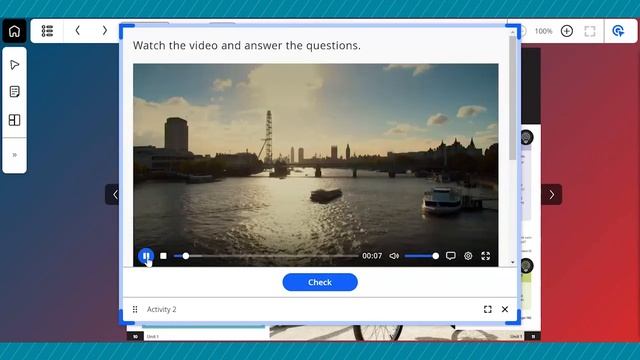Go to next page using toolbar arrow
Image resolution: width=640 pixels, height=360 pixels.
coord(104,31)
